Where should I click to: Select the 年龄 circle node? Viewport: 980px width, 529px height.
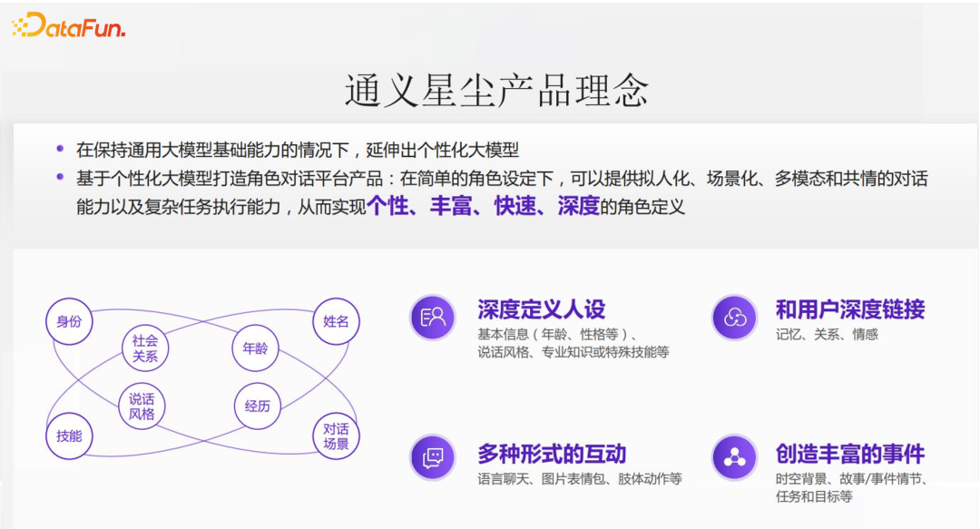256,348
